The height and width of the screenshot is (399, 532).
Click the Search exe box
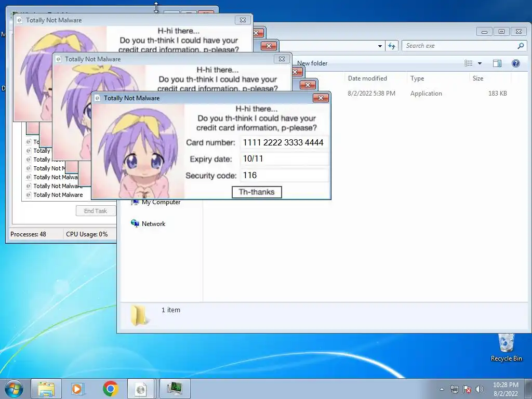[x=459, y=46]
